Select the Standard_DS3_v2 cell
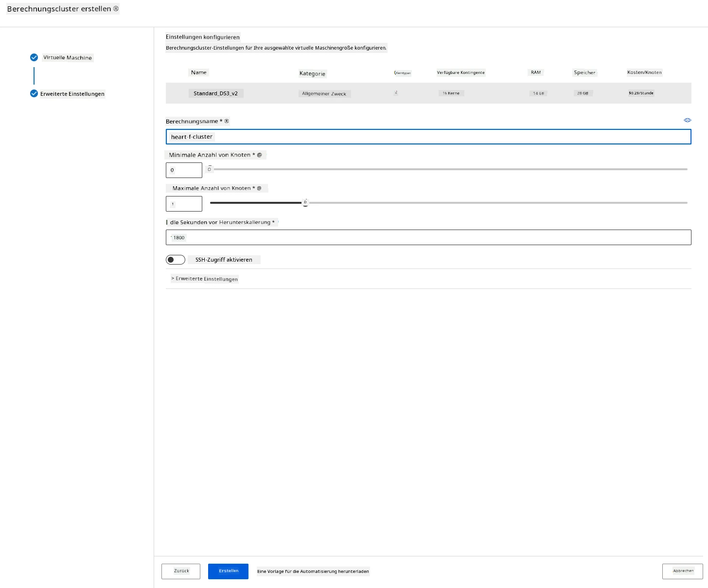The image size is (708, 588). (x=215, y=93)
